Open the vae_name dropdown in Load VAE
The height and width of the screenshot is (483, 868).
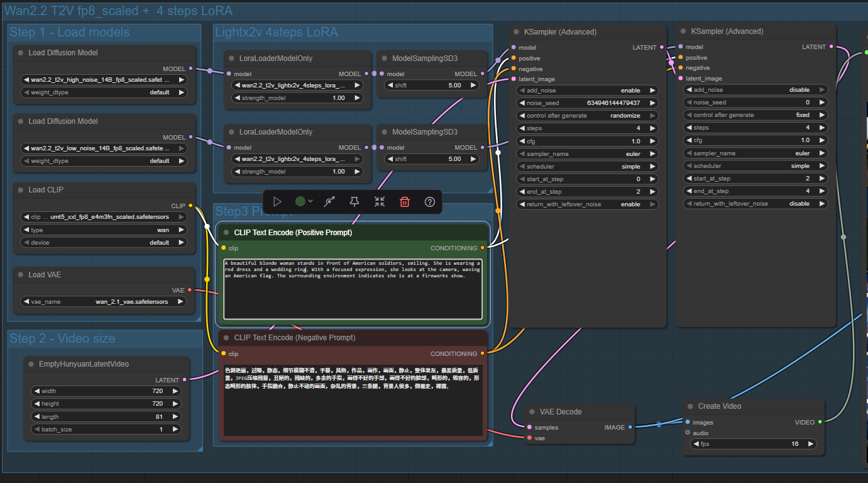pyautogui.click(x=104, y=302)
